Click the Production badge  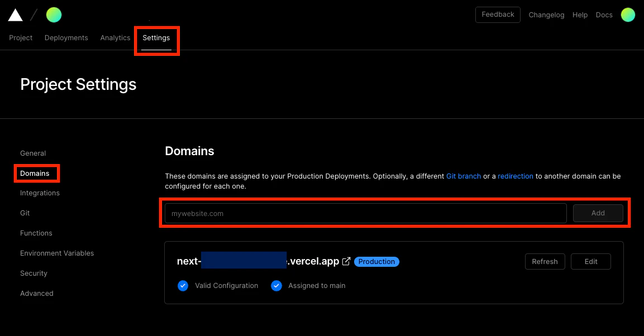pos(376,261)
